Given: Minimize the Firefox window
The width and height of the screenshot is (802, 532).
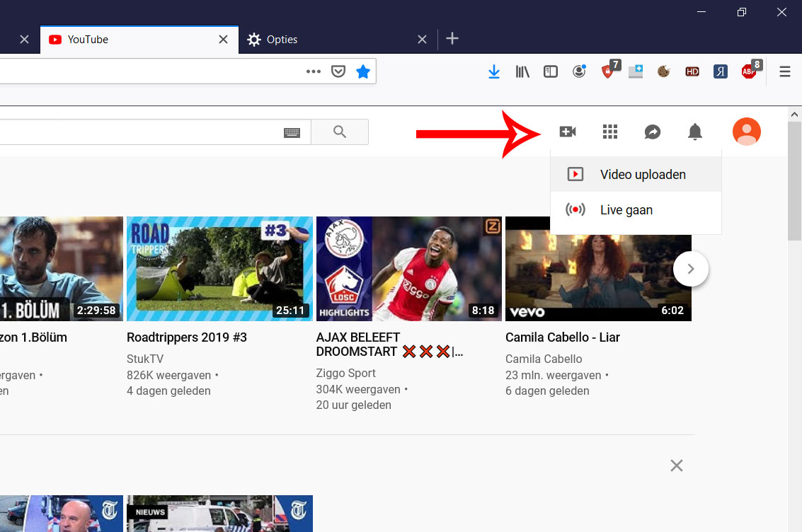Looking at the screenshot, I should coord(701,12).
